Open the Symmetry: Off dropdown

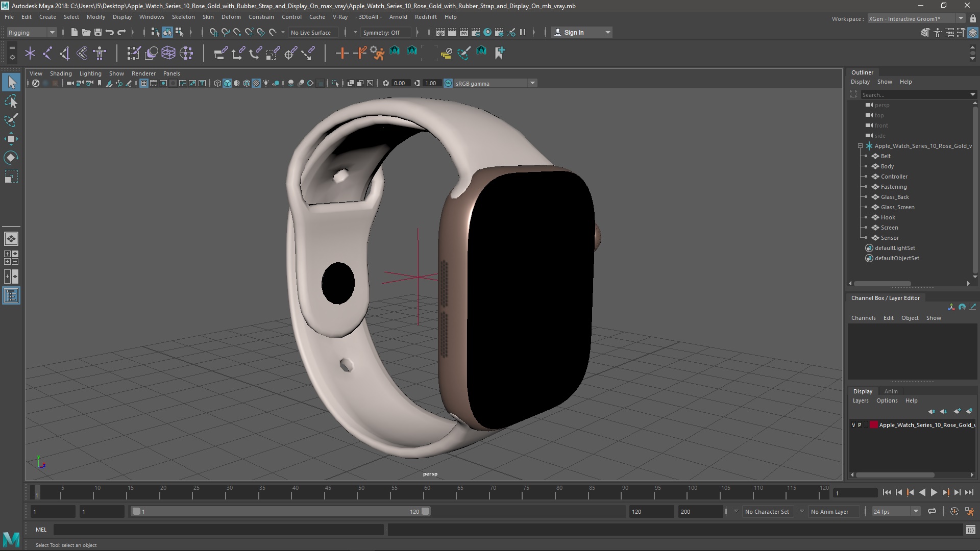[385, 32]
